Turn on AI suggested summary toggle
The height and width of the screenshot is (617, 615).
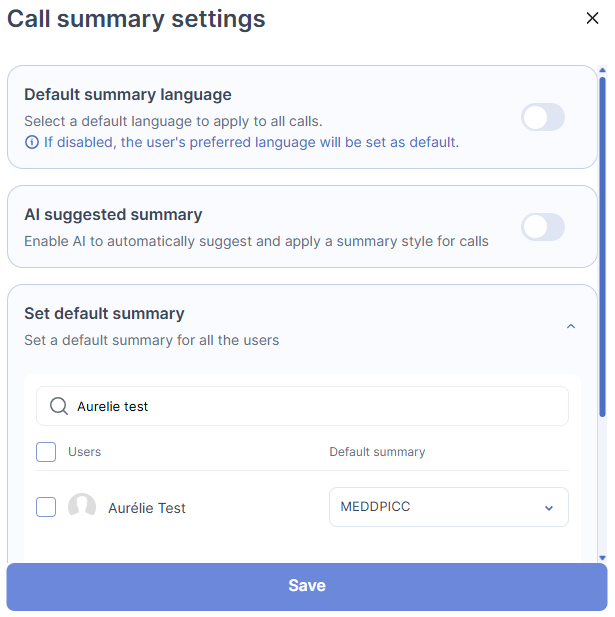[543, 227]
